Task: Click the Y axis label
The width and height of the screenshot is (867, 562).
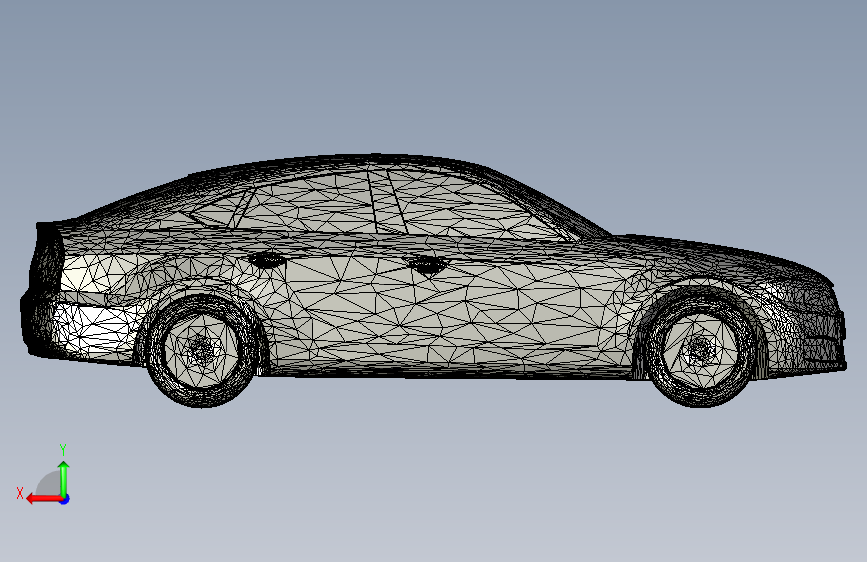Action: point(63,450)
